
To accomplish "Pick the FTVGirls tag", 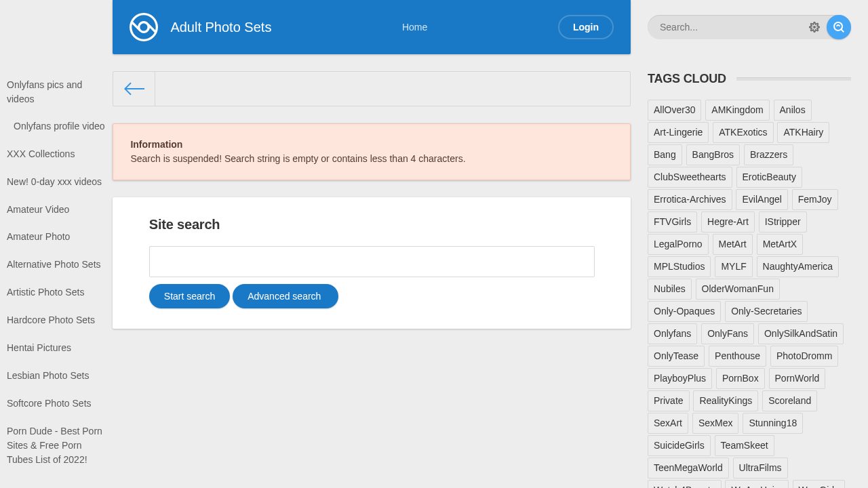I will pos(673,222).
